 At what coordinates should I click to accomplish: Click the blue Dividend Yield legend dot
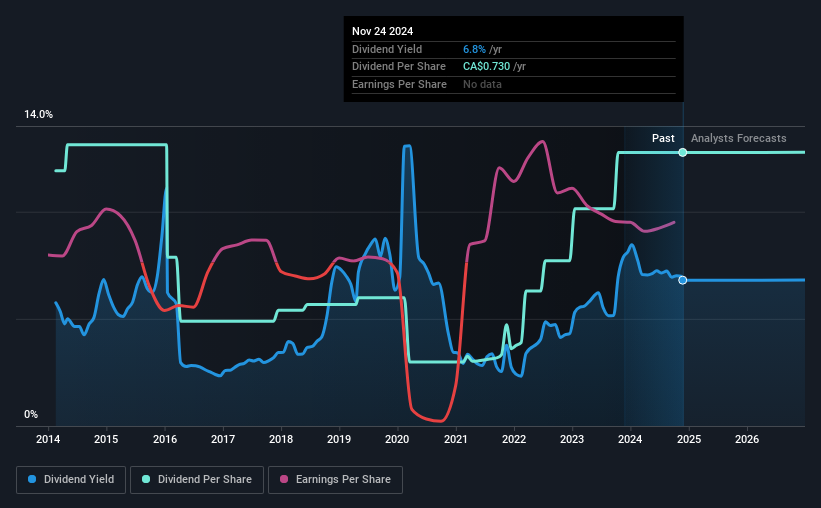[32, 479]
